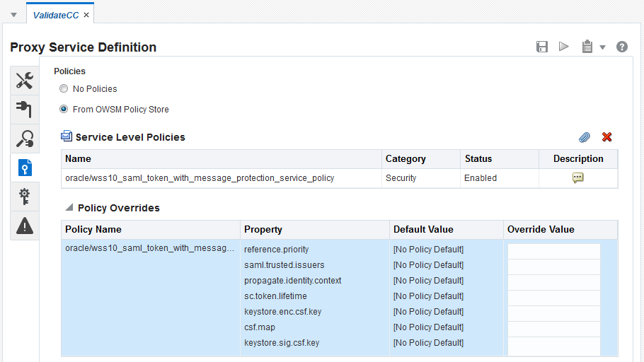Screen dimensions: 644x362
Task: Select From OWSM Policy Store radio button
Action: click(64, 109)
